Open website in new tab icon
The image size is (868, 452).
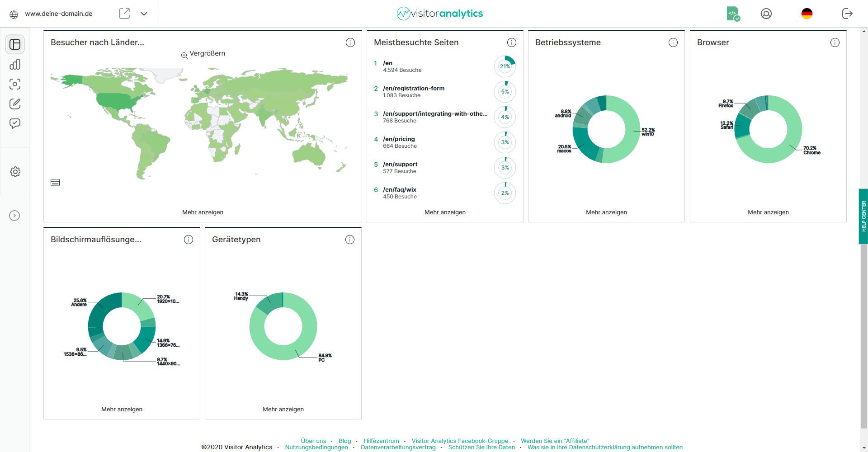coord(124,14)
